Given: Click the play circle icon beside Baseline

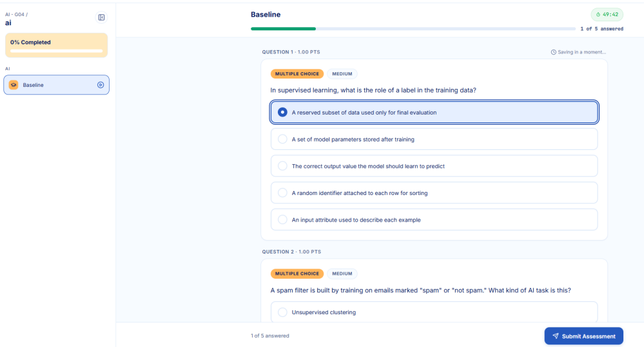Looking at the screenshot, I should tap(100, 85).
